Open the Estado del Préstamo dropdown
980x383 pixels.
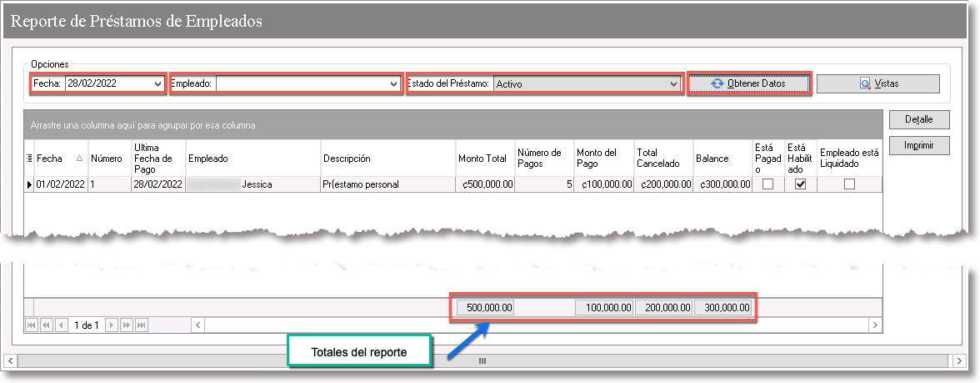pyautogui.click(x=673, y=83)
